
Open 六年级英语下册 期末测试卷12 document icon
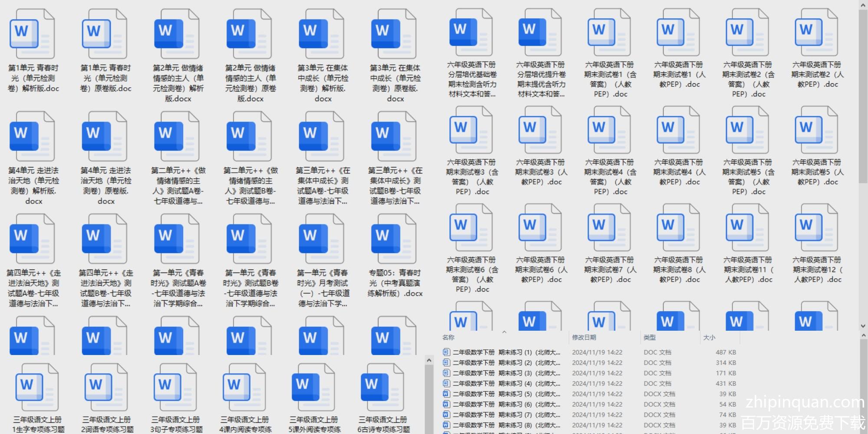(x=816, y=227)
